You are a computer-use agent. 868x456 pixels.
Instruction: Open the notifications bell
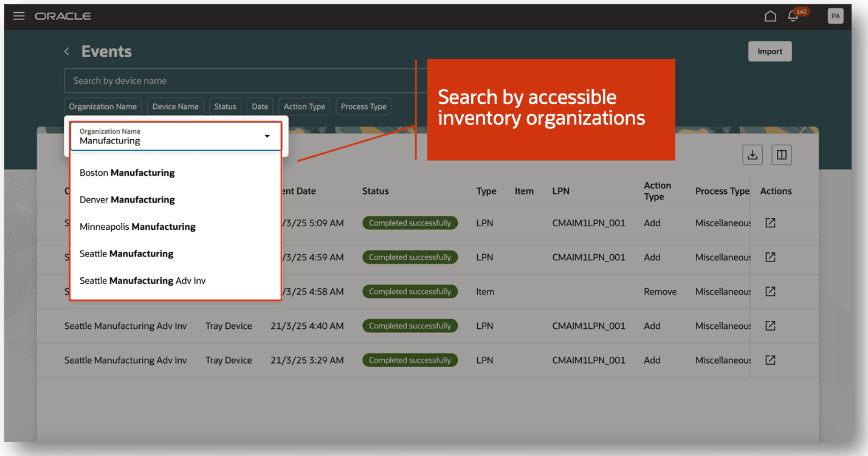(793, 16)
